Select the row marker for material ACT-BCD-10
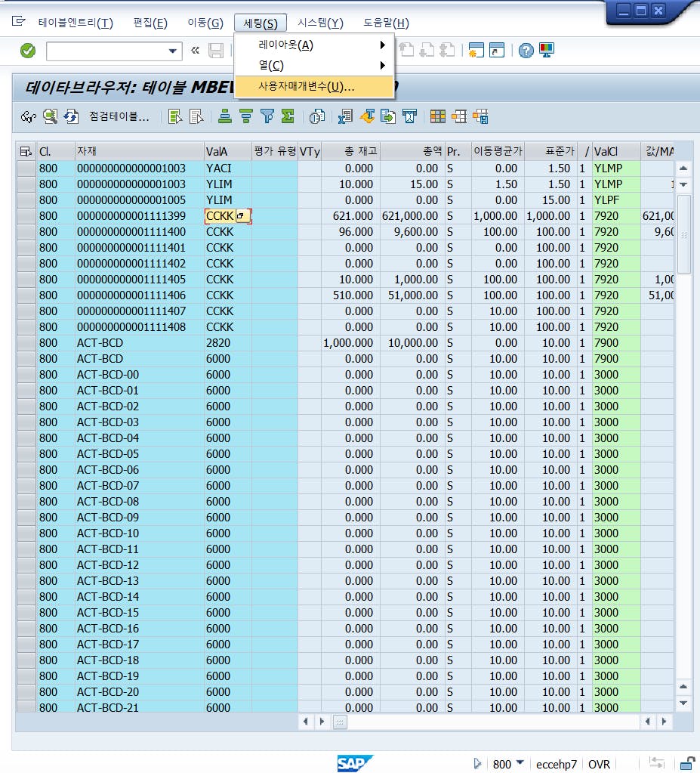The height and width of the screenshot is (773, 700). pyautogui.click(x=26, y=533)
